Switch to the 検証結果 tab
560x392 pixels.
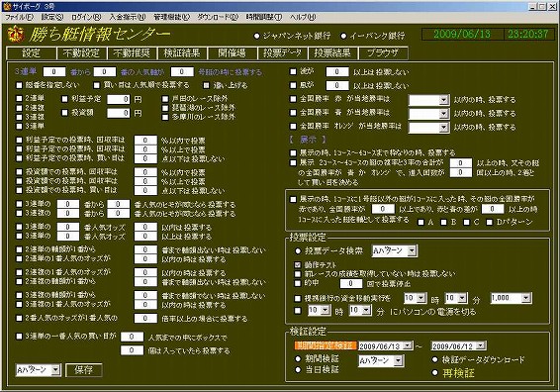tap(182, 53)
